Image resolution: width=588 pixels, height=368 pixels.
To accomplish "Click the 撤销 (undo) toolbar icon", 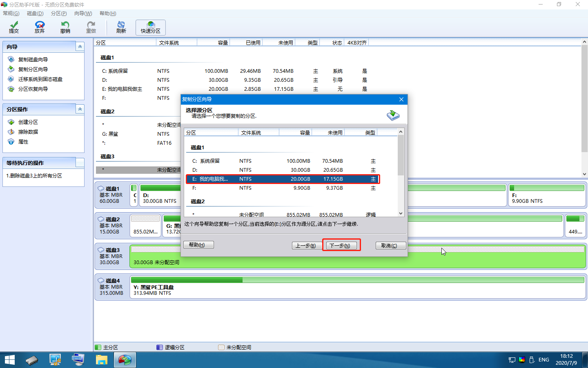I will coord(65,27).
